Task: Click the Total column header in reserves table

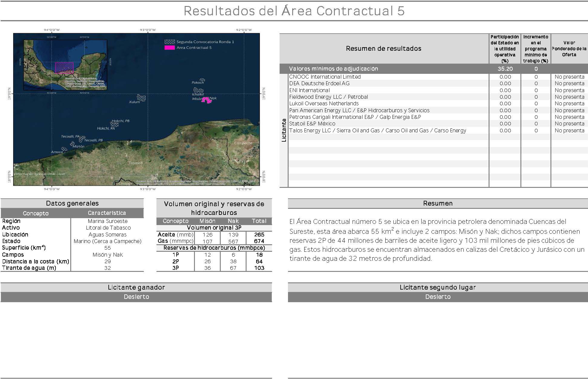Action: 259,221
